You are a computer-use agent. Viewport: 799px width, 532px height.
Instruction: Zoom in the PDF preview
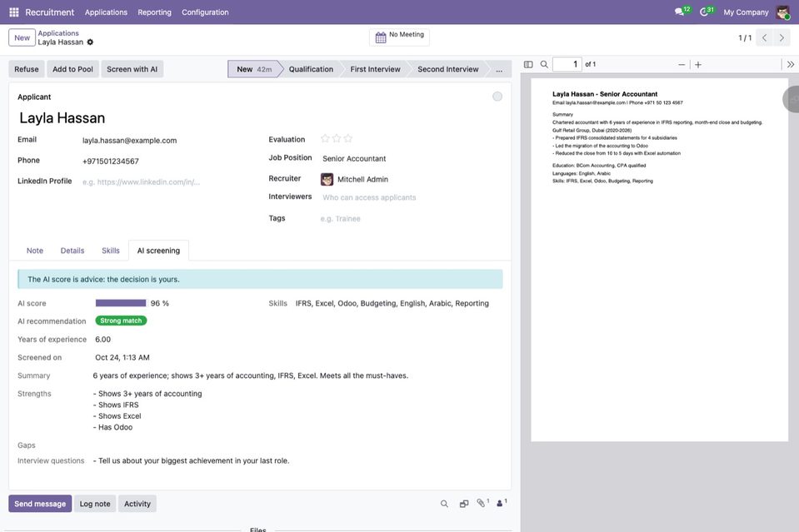(698, 65)
